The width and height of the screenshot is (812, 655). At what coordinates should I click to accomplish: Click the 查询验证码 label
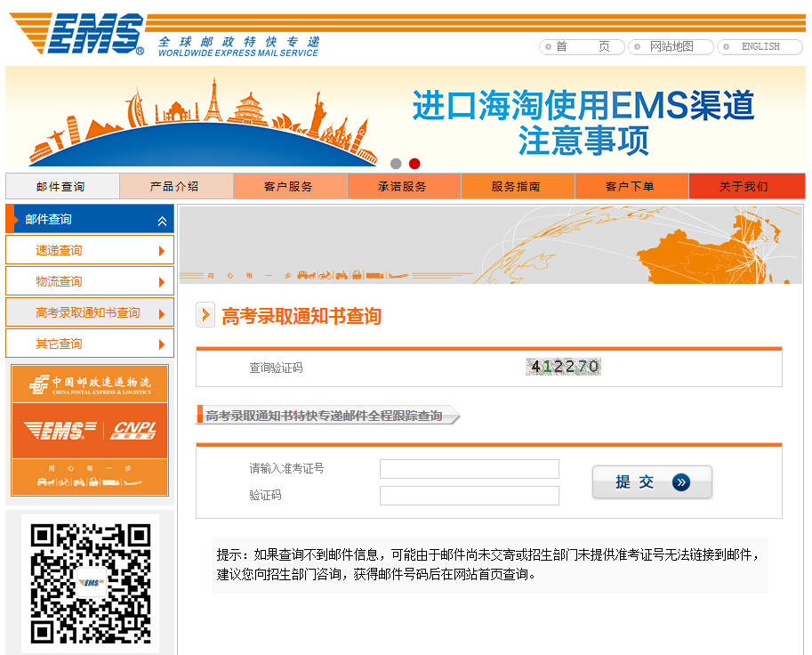coord(276,368)
